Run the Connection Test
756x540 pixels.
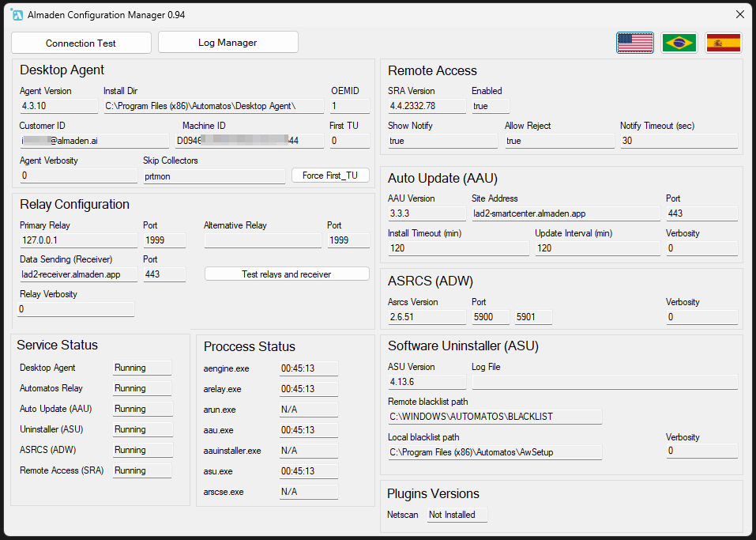[81, 42]
